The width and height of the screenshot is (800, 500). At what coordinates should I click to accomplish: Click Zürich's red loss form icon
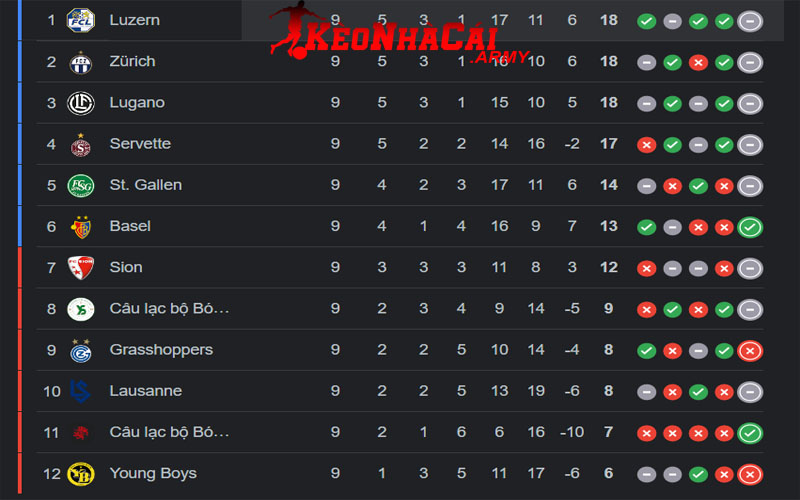point(698,62)
